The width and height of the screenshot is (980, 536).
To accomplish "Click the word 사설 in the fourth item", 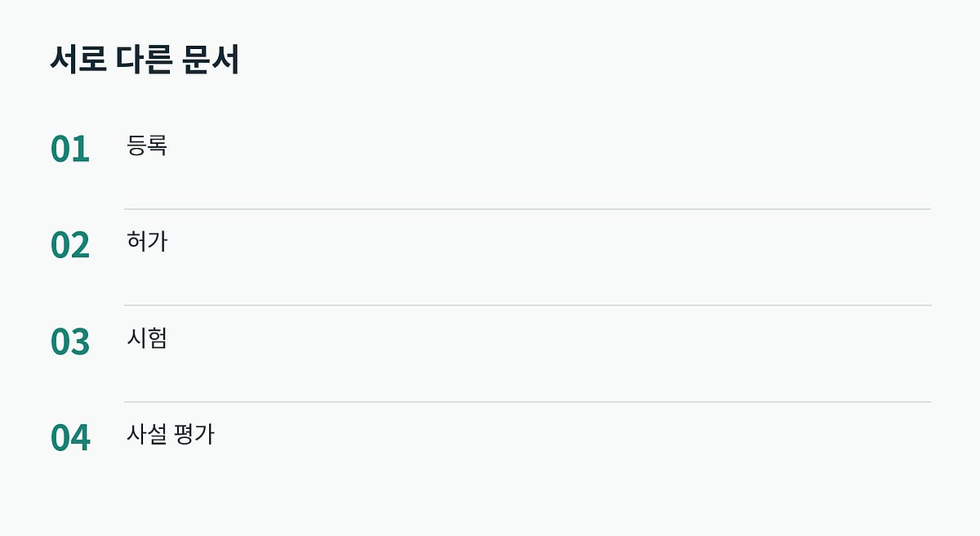I will point(147,435).
